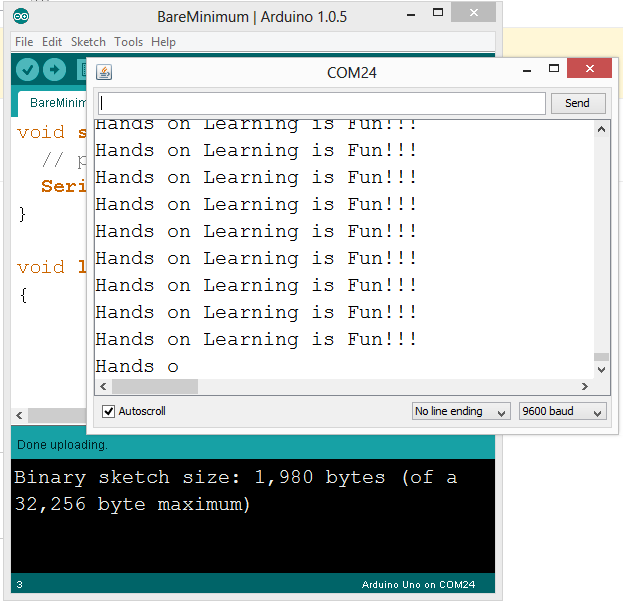This screenshot has width=623, height=601.
Task: Click the 'Seri' code line in editor
Action: coord(64,186)
